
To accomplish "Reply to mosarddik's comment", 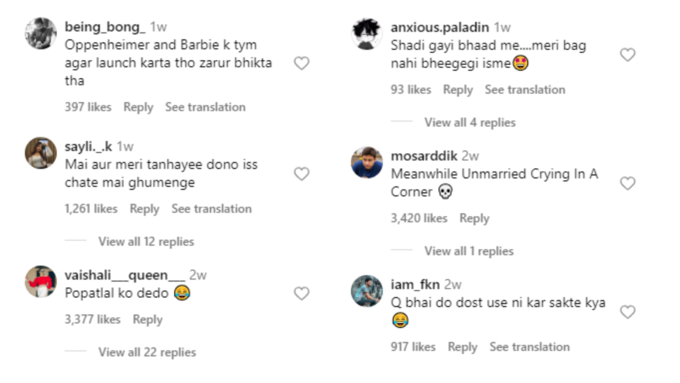I will click(x=474, y=218).
